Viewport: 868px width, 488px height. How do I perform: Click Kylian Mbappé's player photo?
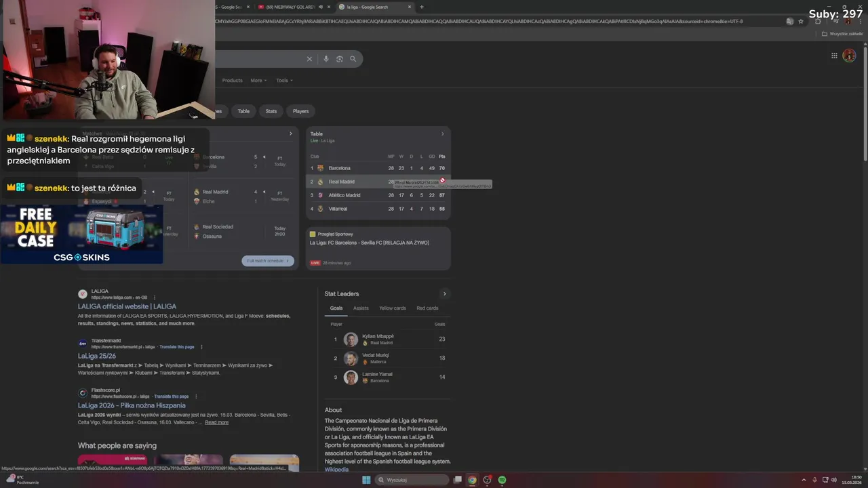pyautogui.click(x=351, y=340)
